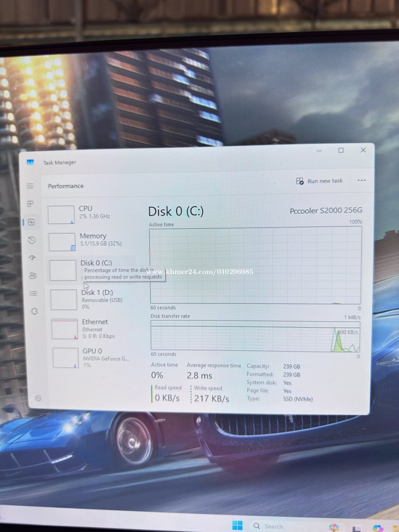Click the Disk 0 active time graph
The image size is (399, 532).
point(255,265)
